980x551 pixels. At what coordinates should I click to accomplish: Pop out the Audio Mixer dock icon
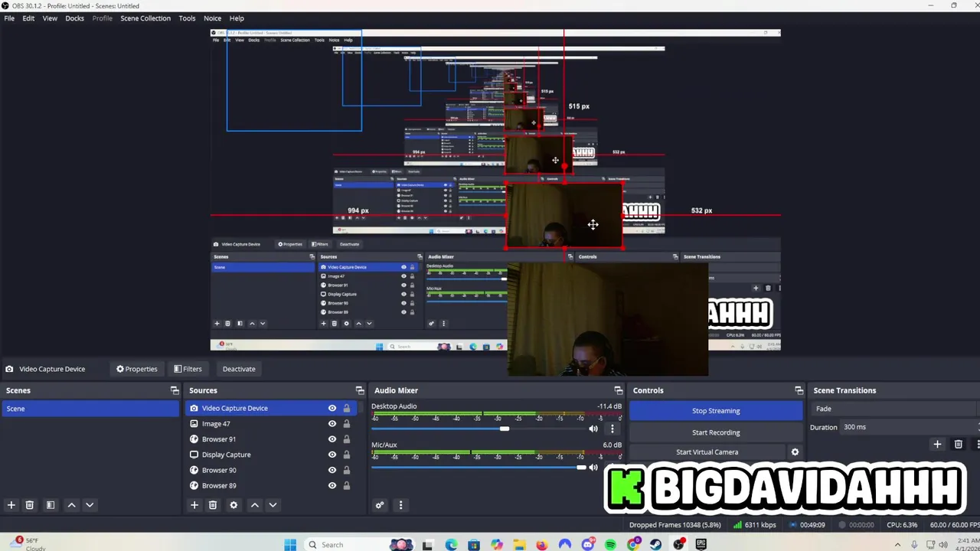coord(619,390)
